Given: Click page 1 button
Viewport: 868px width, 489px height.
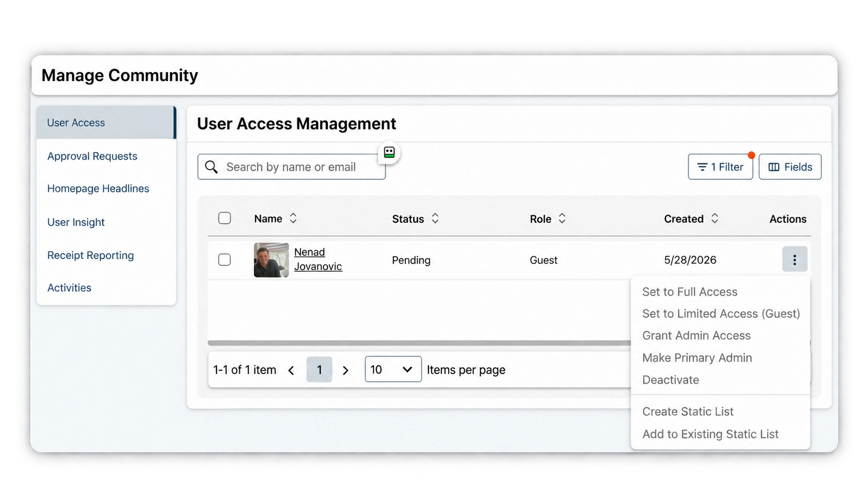Looking at the screenshot, I should pyautogui.click(x=319, y=369).
